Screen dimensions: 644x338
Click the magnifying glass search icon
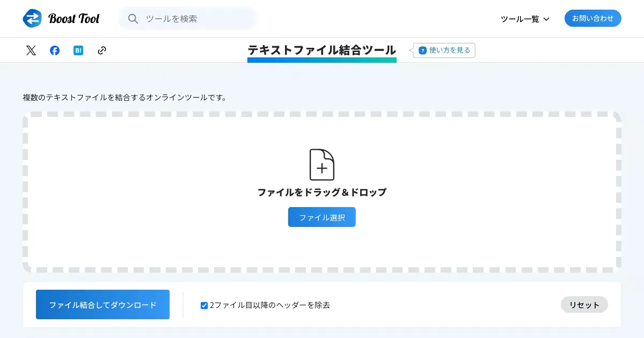pyautogui.click(x=133, y=19)
